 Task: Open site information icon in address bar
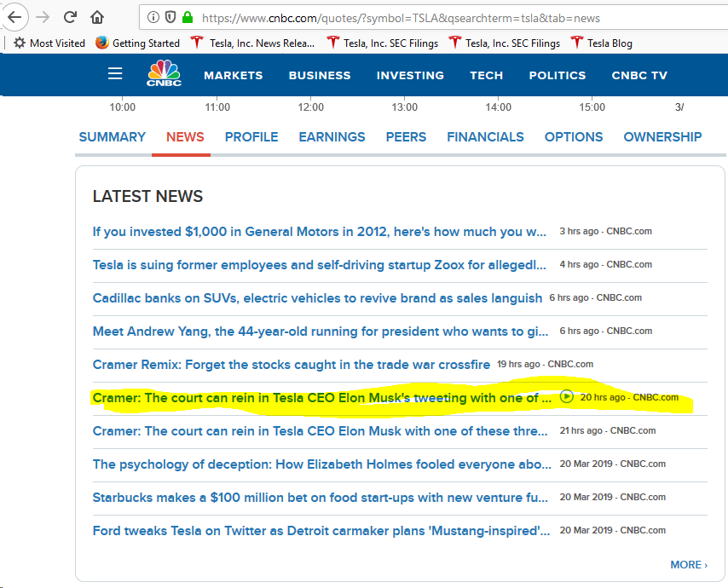coord(153,18)
